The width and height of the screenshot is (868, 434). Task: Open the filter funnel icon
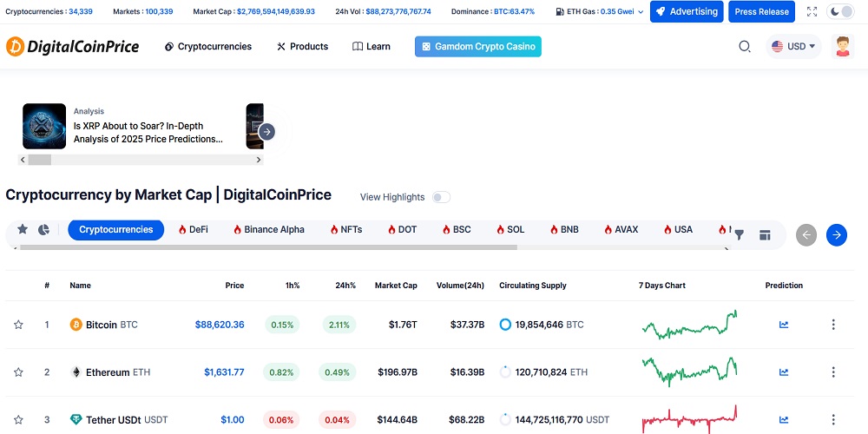tap(739, 234)
